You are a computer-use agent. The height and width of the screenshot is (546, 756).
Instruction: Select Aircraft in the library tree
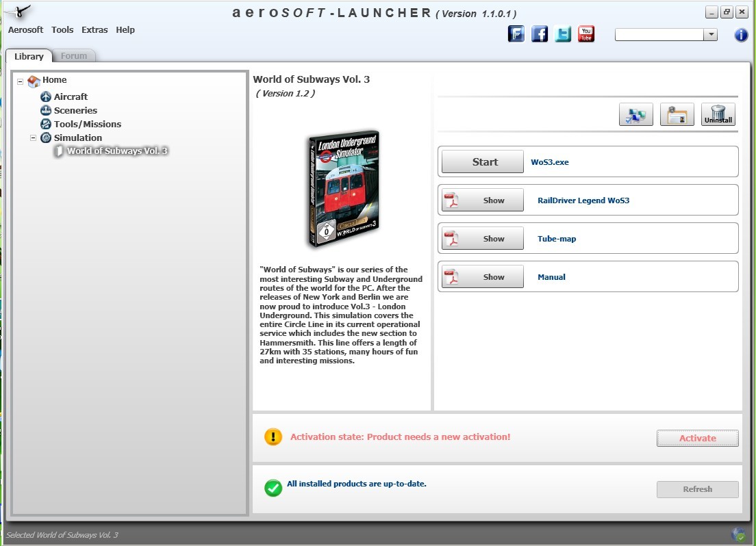click(x=71, y=97)
